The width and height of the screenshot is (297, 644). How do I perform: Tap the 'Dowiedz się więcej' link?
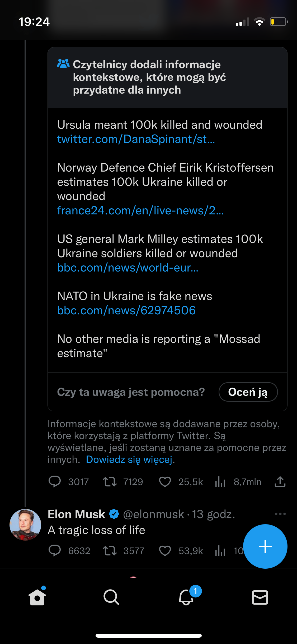click(129, 460)
